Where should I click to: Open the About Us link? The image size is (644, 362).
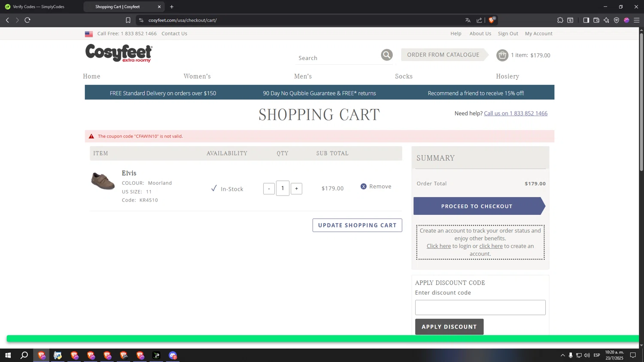pyautogui.click(x=480, y=33)
